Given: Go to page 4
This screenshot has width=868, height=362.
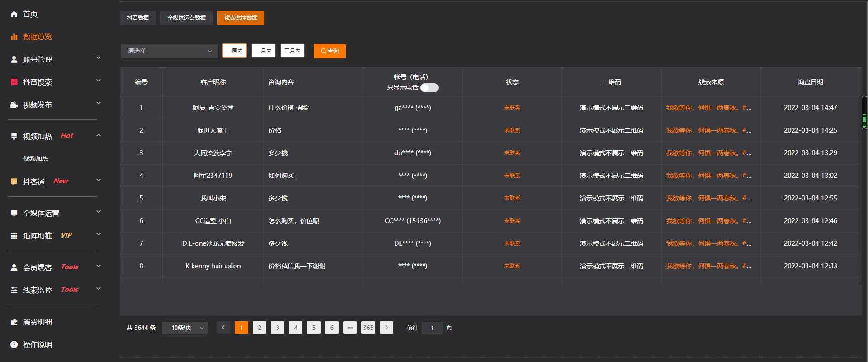Looking at the screenshot, I should click(296, 328).
